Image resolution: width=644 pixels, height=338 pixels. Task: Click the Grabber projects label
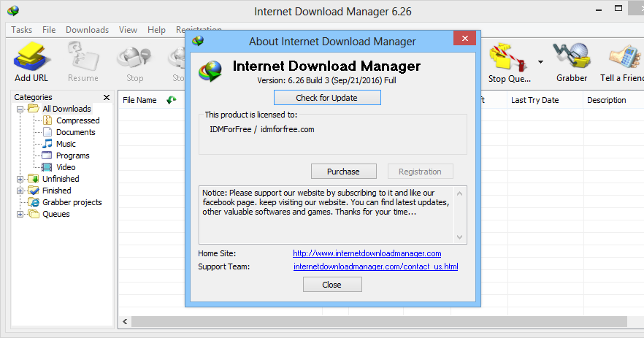(x=72, y=202)
